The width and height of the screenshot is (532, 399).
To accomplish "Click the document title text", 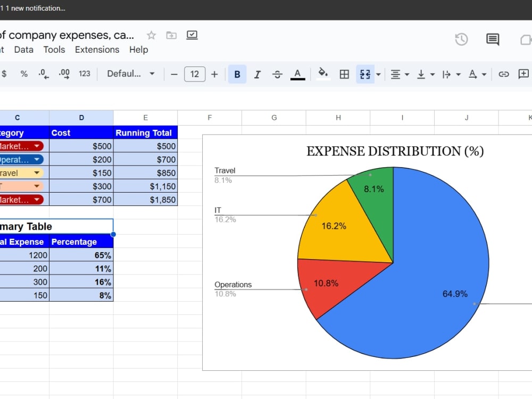I will click(67, 35).
